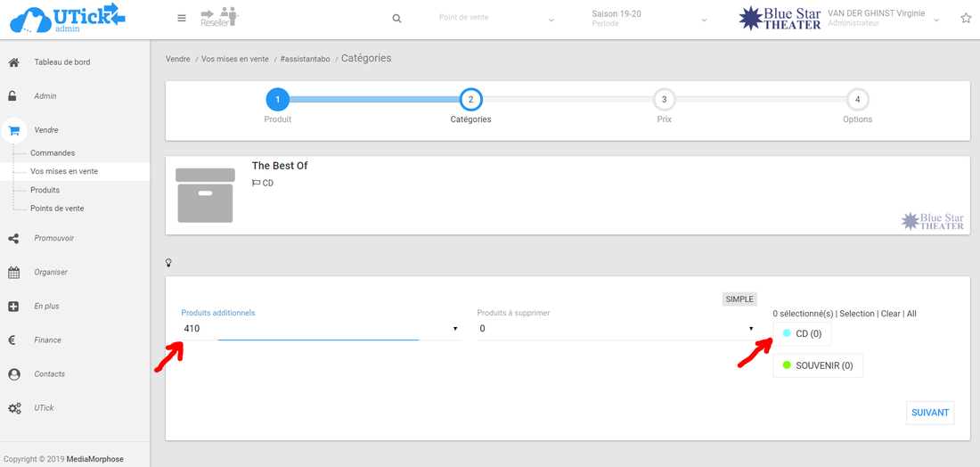Viewport: 980px width, 467px height.
Task: Select Commandes in the Vendre submenu
Action: point(53,153)
